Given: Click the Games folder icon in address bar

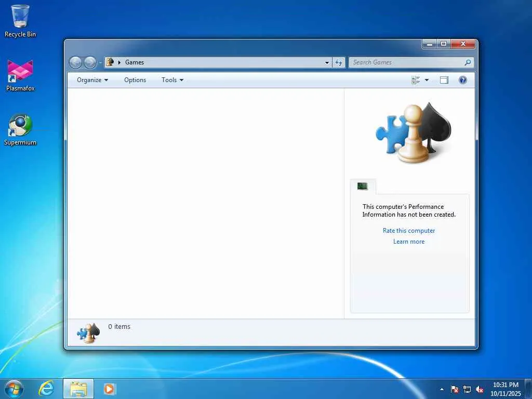Looking at the screenshot, I should click(110, 62).
